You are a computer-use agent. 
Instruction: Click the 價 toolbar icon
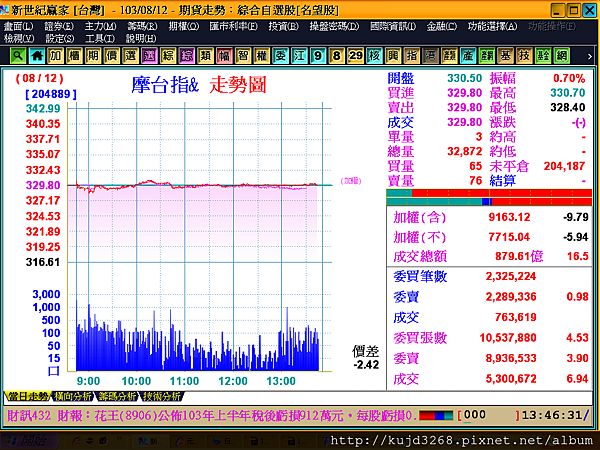112,56
